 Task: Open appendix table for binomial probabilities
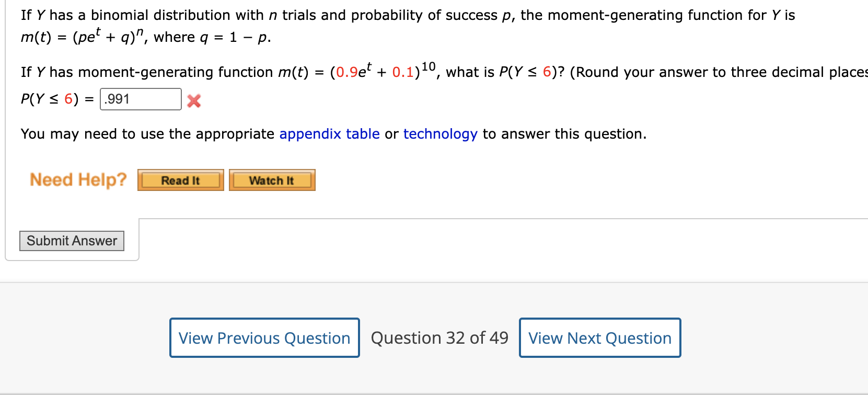[x=329, y=134]
